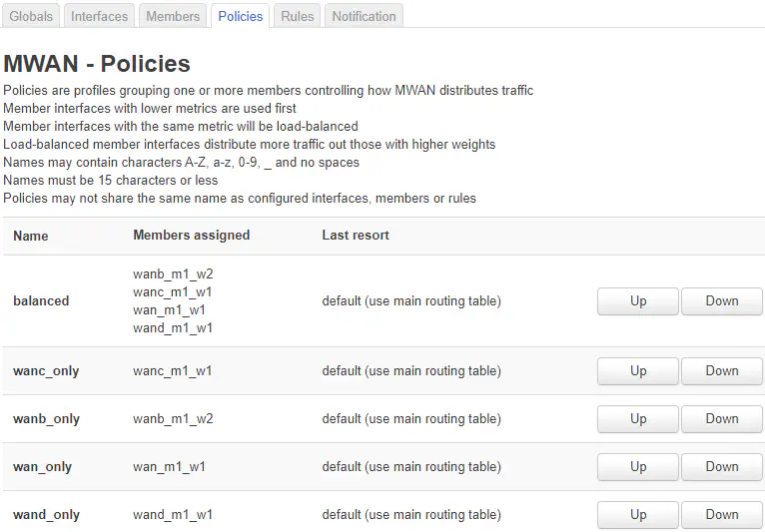
Task: Click the Last resort column header
Action: (x=356, y=236)
